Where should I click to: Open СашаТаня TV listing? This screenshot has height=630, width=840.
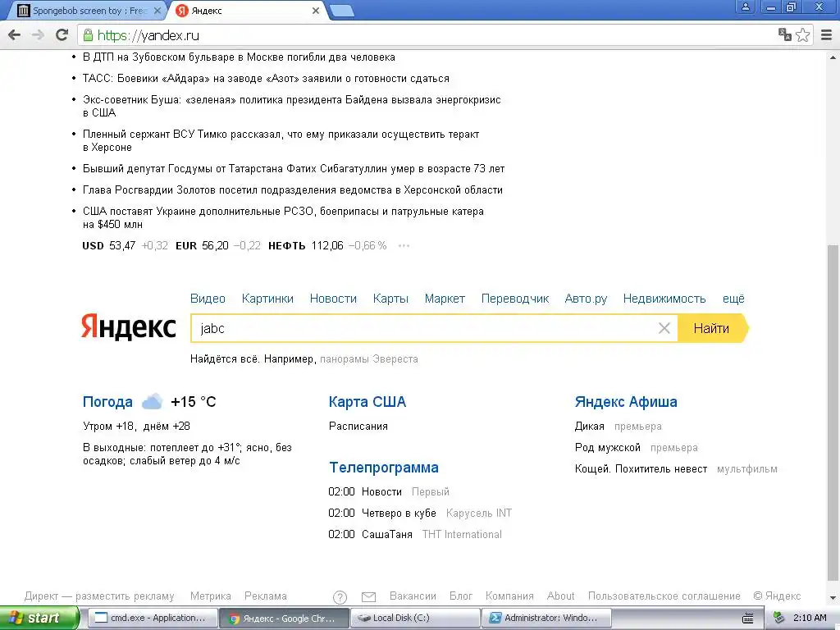(387, 535)
